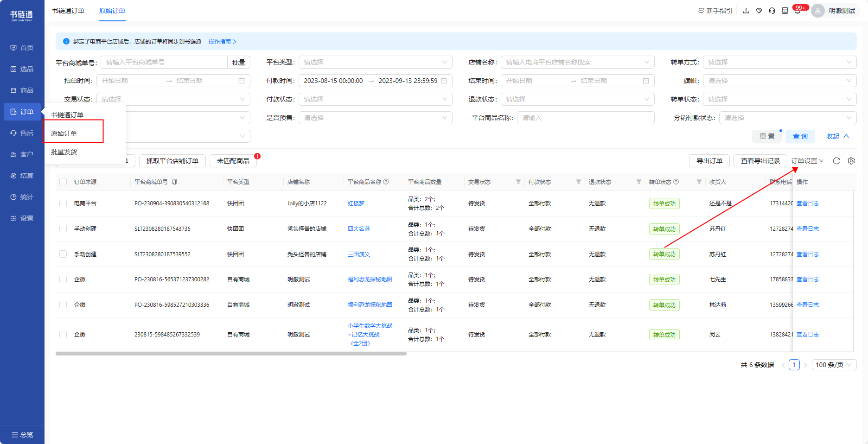This screenshot has width=868, height=444.
Task: Open table column settings gear icon
Action: click(x=851, y=161)
